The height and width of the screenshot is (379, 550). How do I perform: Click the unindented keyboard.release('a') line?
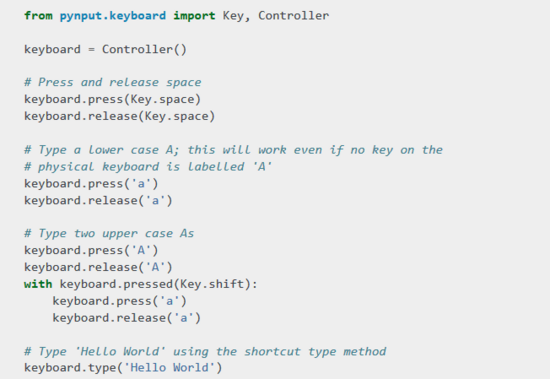[98, 201]
